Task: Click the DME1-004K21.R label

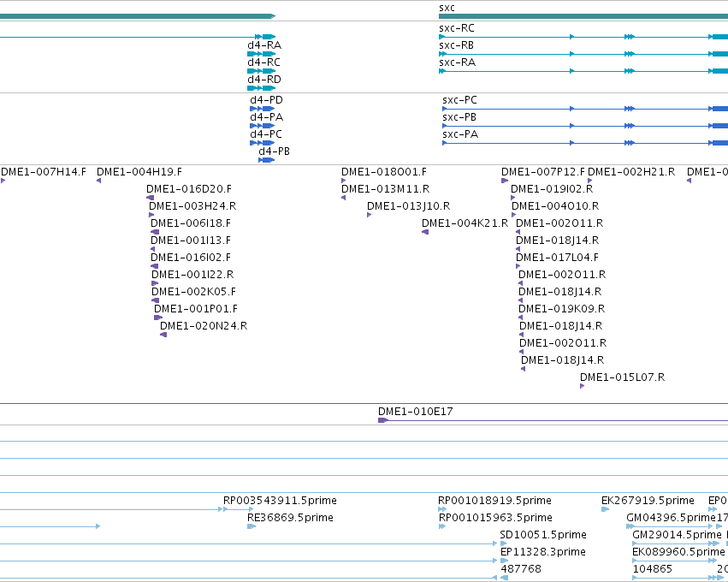Action: [465, 224]
